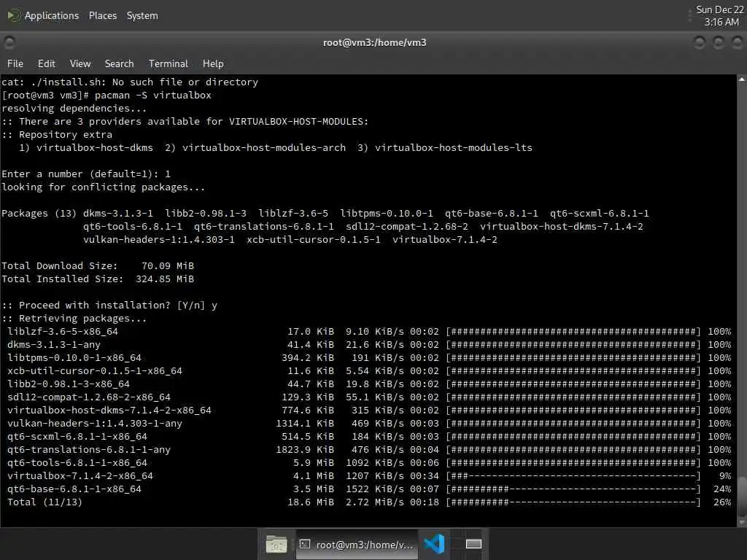This screenshot has width=747, height=560.
Task: Click the row 'sdl12-compat-1.2.68-2-x86_64'
Action: point(369,397)
